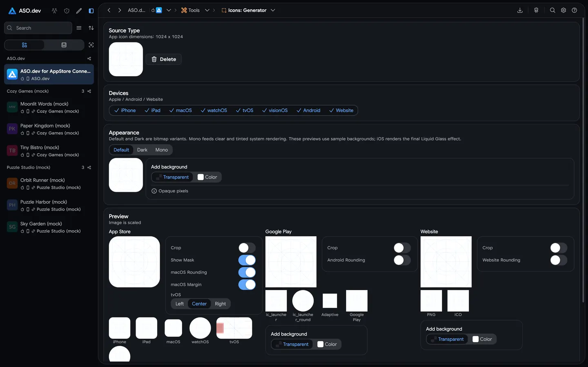
Task: Open help with the question mark icon
Action: tap(575, 10)
